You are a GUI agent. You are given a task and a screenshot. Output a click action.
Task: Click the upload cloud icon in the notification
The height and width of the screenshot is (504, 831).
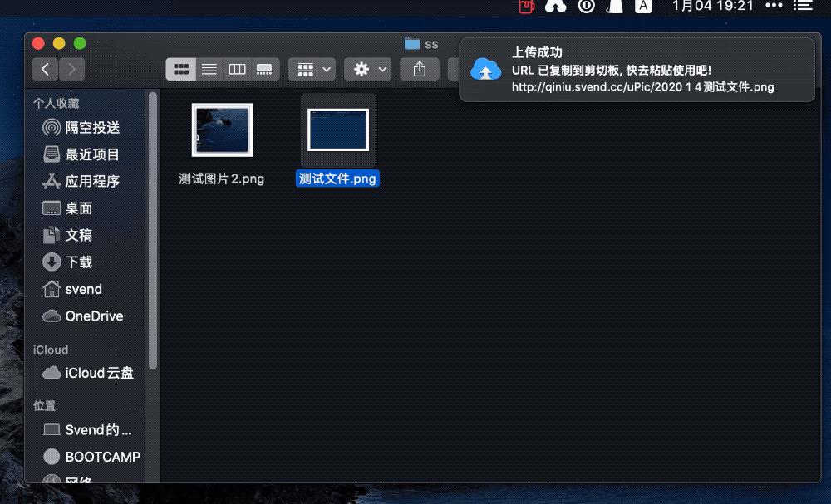(485, 71)
